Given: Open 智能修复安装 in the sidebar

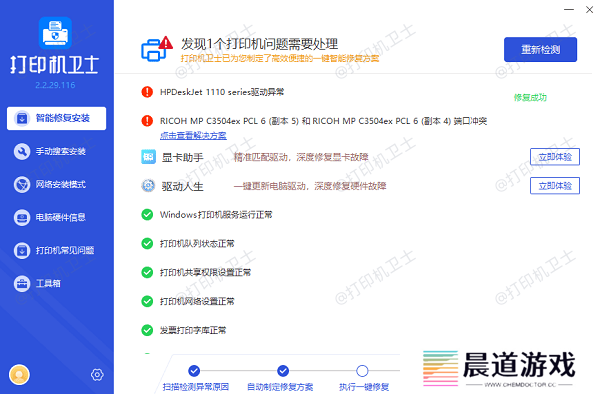Looking at the screenshot, I should pos(56,118).
